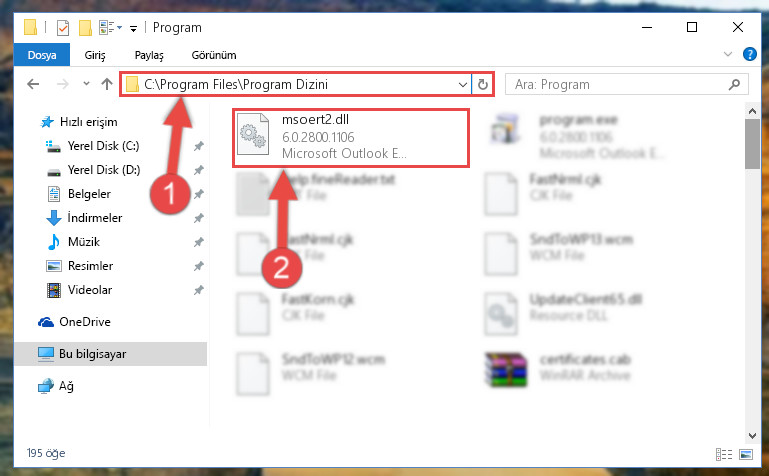Click the Properties checkmark quick access icon
Screen dimensions: 769x476
point(63,28)
